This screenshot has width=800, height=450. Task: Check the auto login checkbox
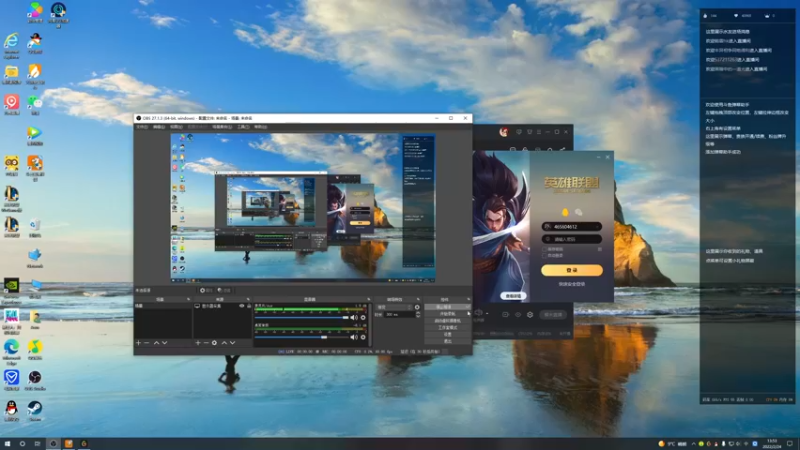pyautogui.click(x=544, y=255)
